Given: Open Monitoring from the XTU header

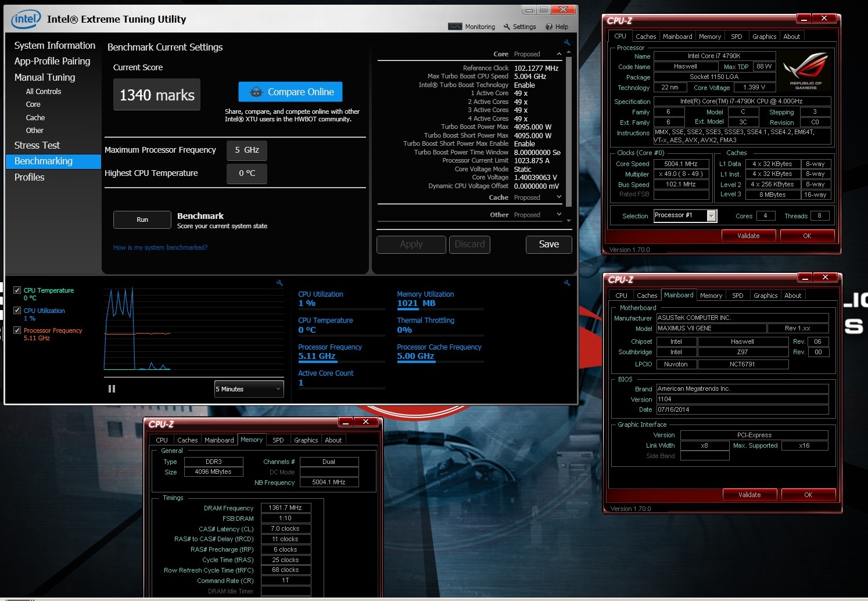Looking at the screenshot, I should tap(472, 27).
